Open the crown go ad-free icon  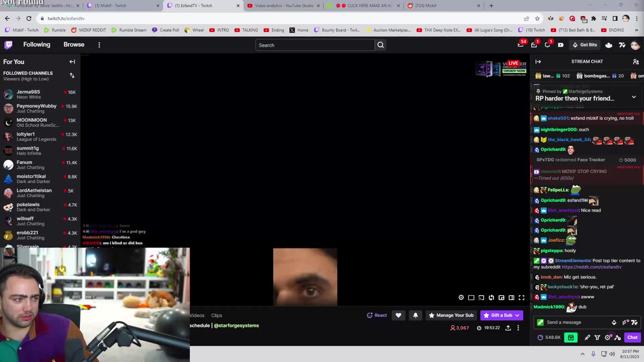(x=609, y=45)
